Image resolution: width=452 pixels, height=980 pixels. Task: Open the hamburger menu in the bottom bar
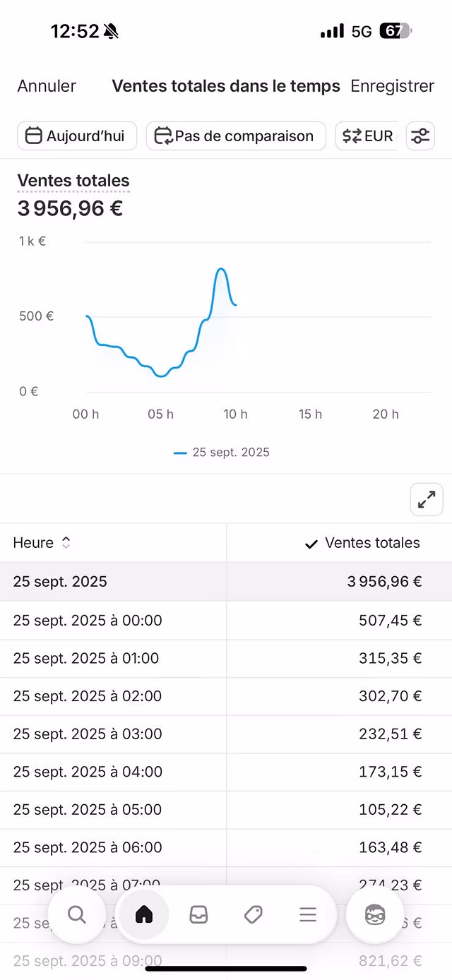click(308, 914)
